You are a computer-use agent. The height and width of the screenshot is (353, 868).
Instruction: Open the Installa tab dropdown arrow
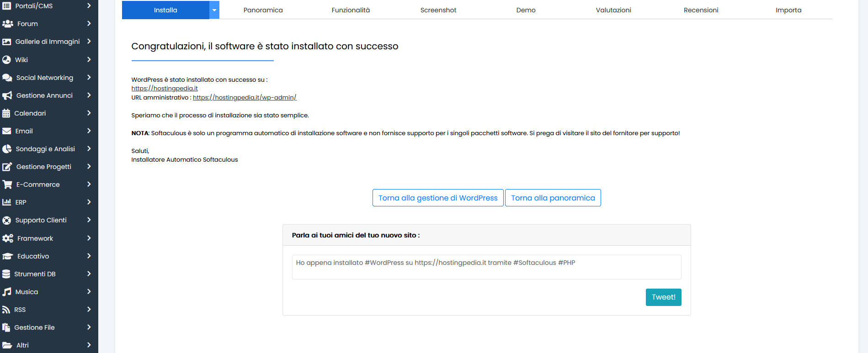tap(214, 10)
